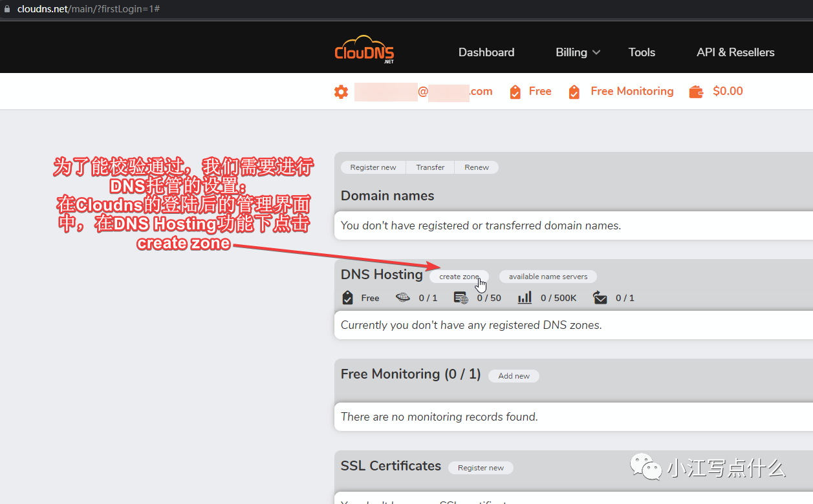Click the globe zones count icon

click(x=403, y=298)
